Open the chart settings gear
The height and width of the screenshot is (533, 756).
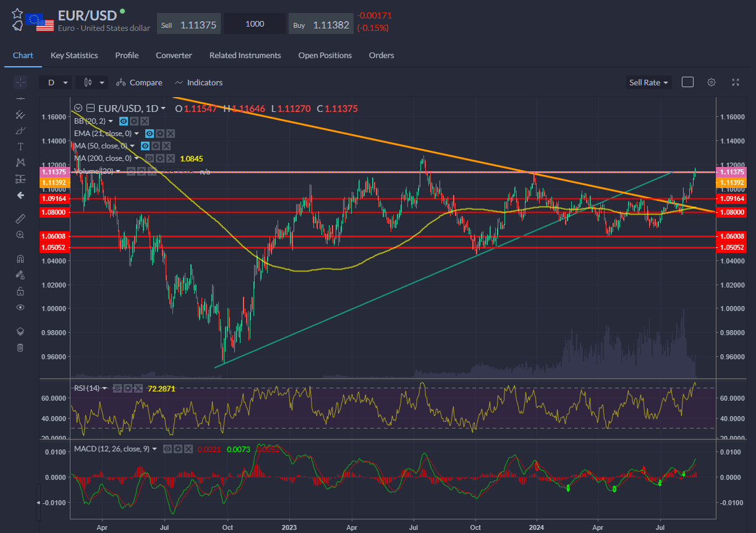pyautogui.click(x=711, y=82)
